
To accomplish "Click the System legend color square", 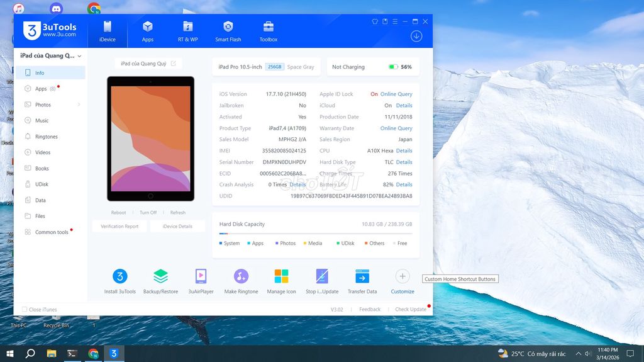I will (x=221, y=243).
